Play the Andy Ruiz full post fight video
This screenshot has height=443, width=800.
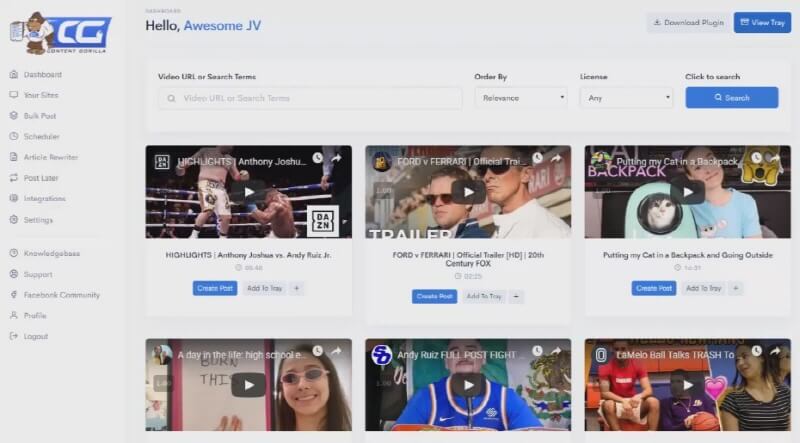point(468,385)
